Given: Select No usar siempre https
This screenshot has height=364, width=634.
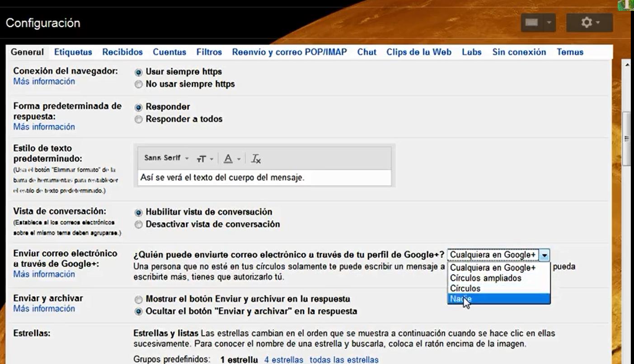Looking at the screenshot, I should point(139,84).
